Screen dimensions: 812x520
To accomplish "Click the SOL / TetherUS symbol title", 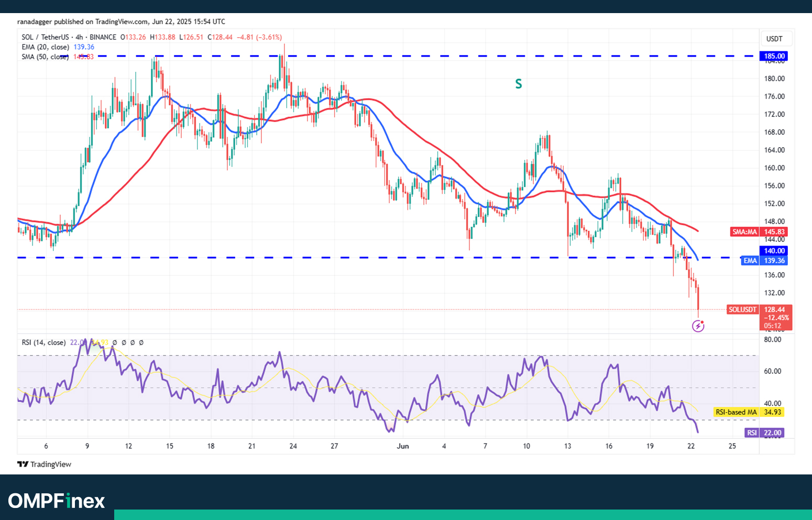I will point(45,37).
